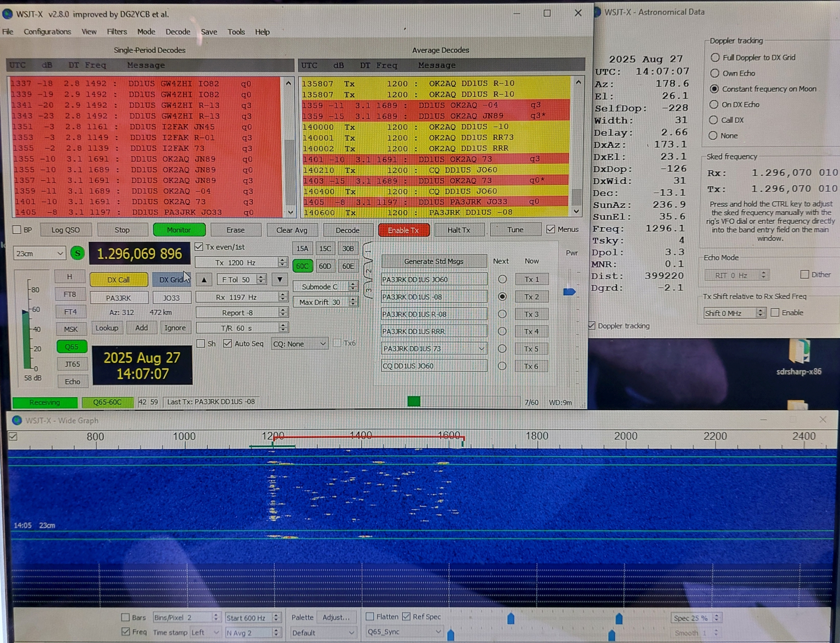The width and height of the screenshot is (840, 643).
Task: Click the up triangle frequency shift button
Action: [x=204, y=280]
